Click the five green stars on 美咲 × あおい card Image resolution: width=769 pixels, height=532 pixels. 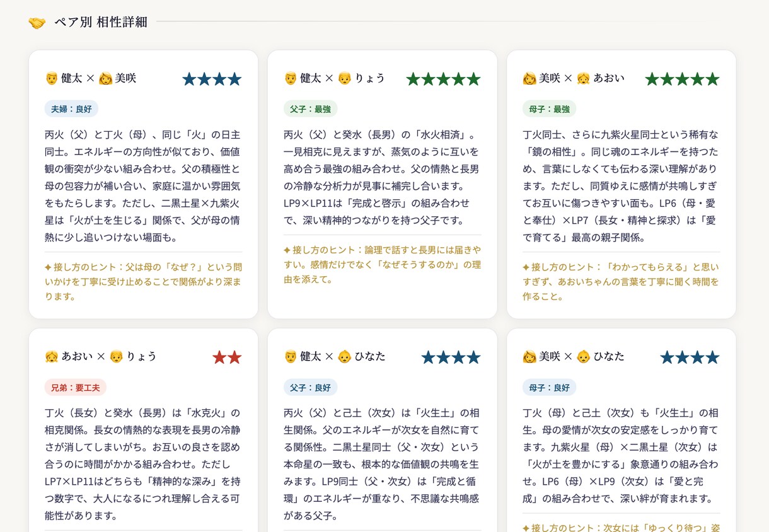click(682, 79)
